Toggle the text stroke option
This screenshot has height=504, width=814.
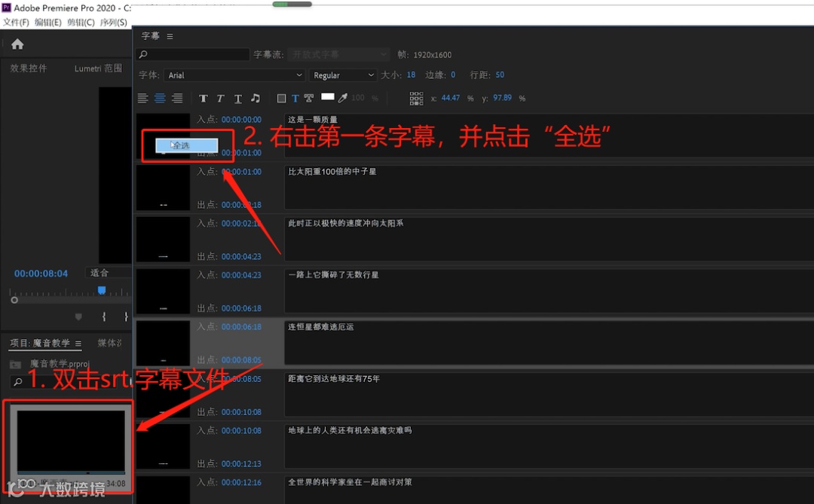point(309,98)
